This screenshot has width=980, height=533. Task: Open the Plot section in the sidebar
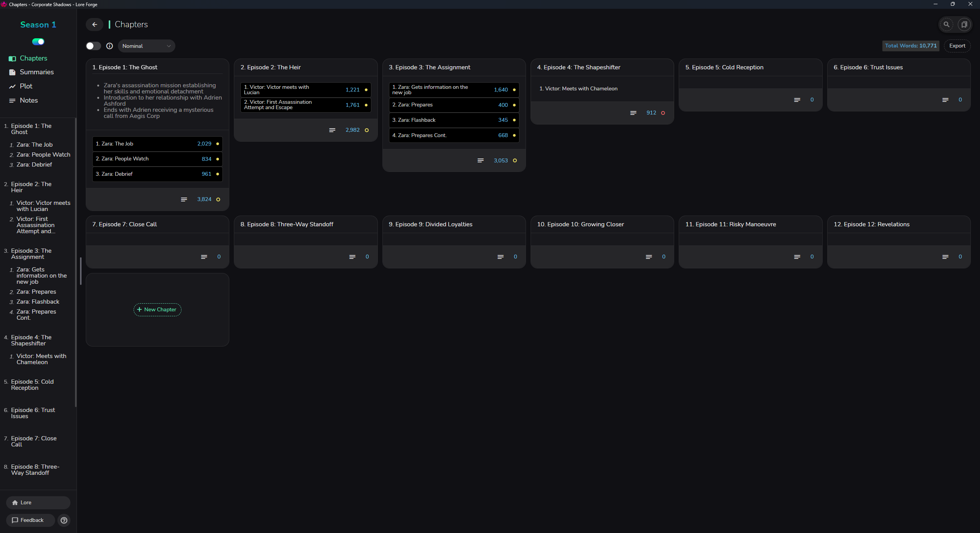(26, 86)
